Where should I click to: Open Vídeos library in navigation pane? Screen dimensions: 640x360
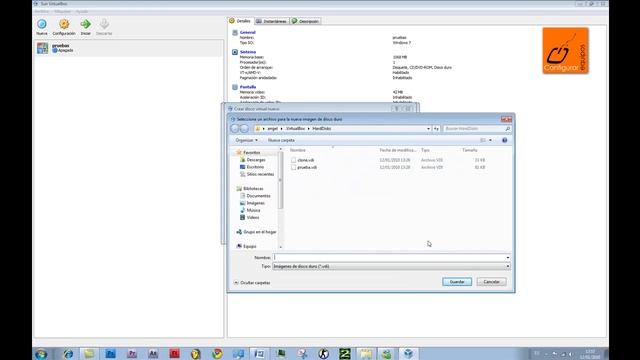(x=253, y=218)
